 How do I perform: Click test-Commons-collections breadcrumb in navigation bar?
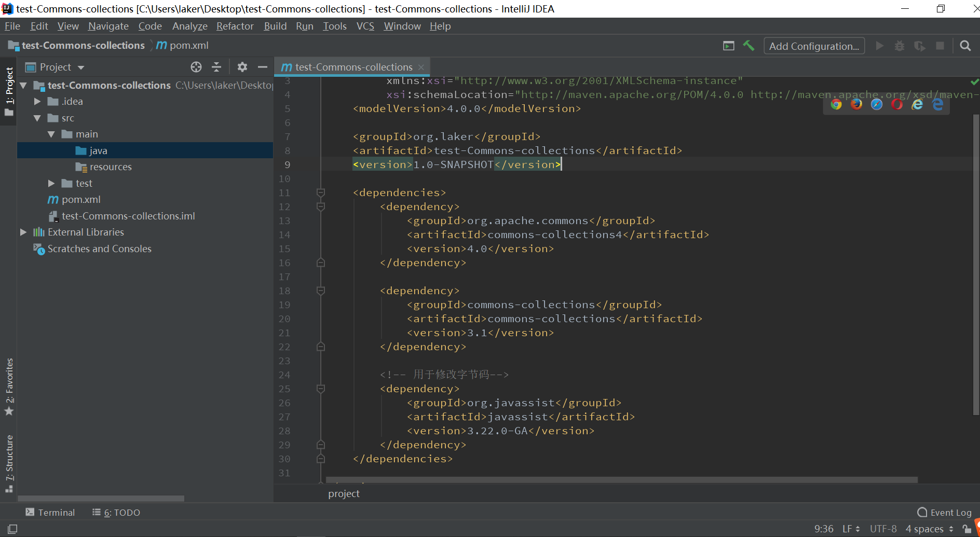tap(76, 46)
